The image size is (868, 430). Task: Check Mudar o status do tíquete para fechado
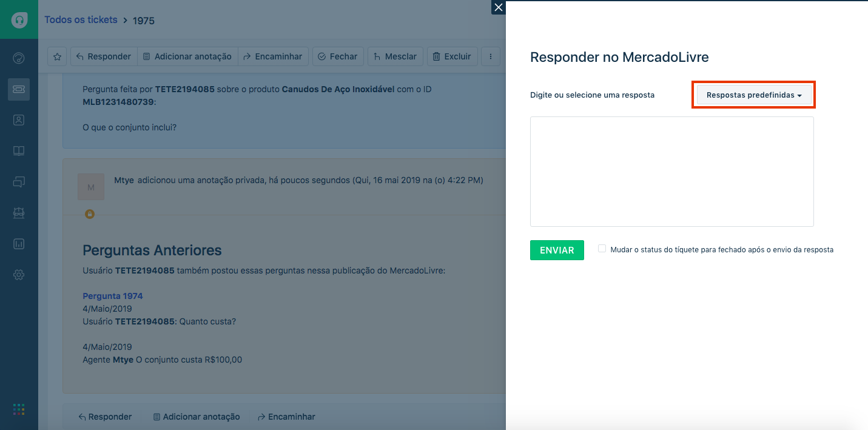pyautogui.click(x=602, y=249)
